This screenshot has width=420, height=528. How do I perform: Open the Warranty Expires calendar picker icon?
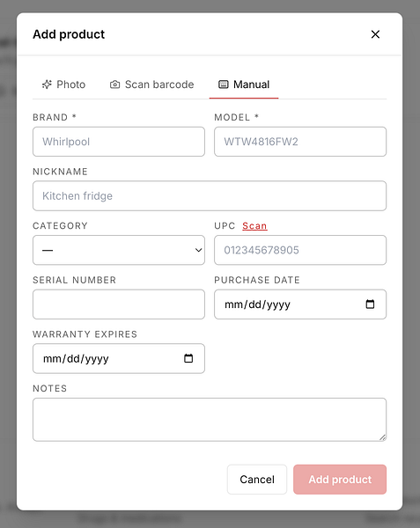[x=188, y=358]
